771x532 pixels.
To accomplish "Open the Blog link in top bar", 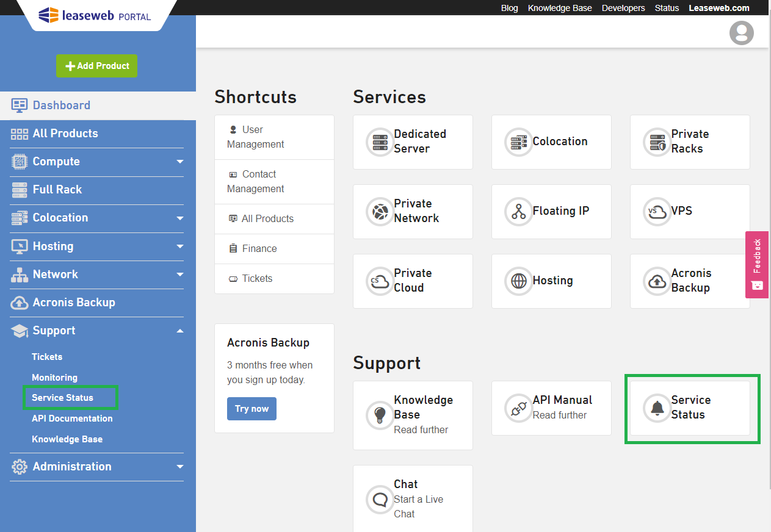I will [509, 8].
